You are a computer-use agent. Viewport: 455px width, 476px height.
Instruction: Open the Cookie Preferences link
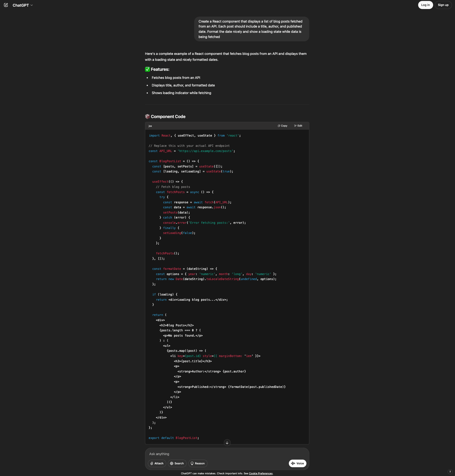point(261,473)
